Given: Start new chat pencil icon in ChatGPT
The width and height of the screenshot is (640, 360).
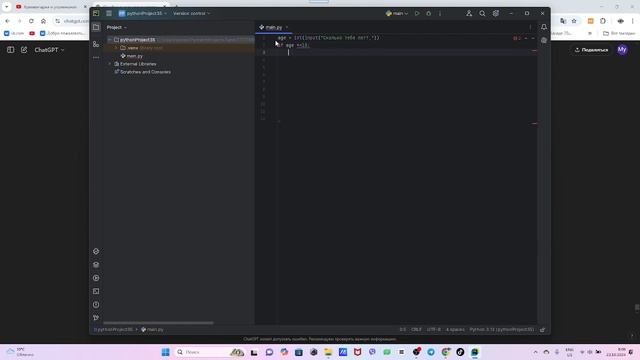Looking at the screenshot, I should coord(24,50).
